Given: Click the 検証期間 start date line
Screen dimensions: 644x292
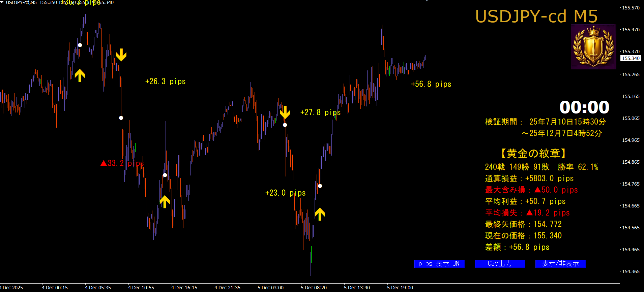Looking at the screenshot, I should coord(546,122).
